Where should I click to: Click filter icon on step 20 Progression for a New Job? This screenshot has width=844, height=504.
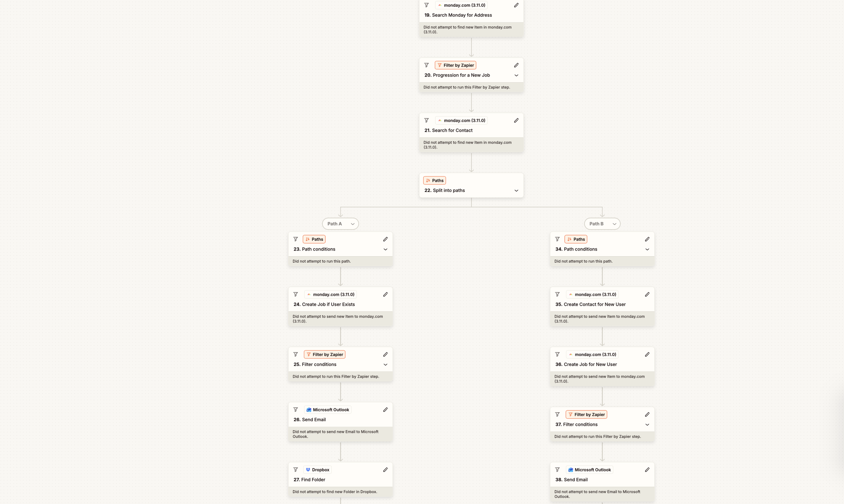tap(426, 65)
